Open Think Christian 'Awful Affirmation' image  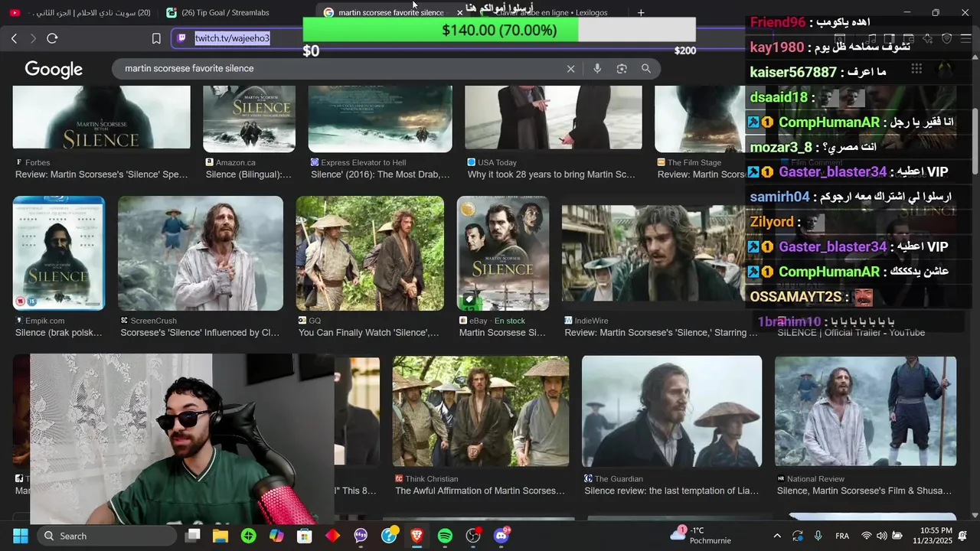coord(481,411)
